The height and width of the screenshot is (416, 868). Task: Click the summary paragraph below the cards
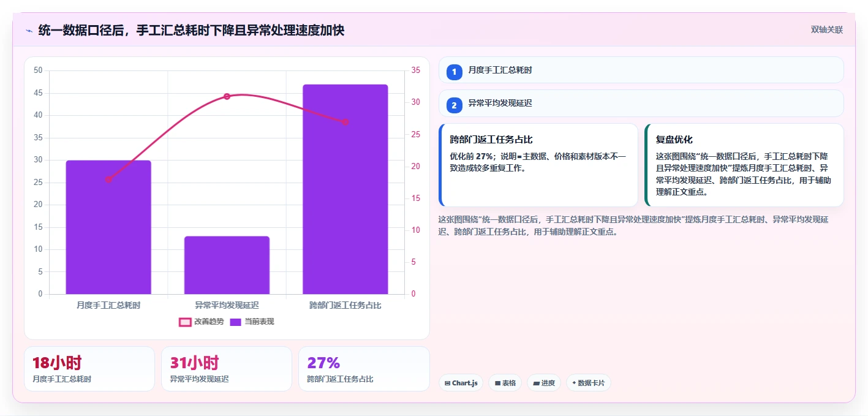[x=634, y=225]
